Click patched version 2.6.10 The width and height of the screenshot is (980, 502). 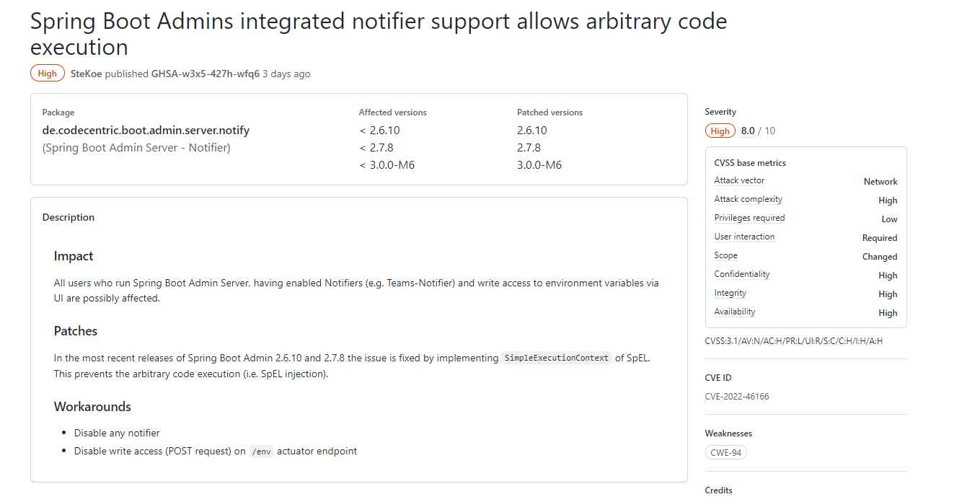(533, 130)
